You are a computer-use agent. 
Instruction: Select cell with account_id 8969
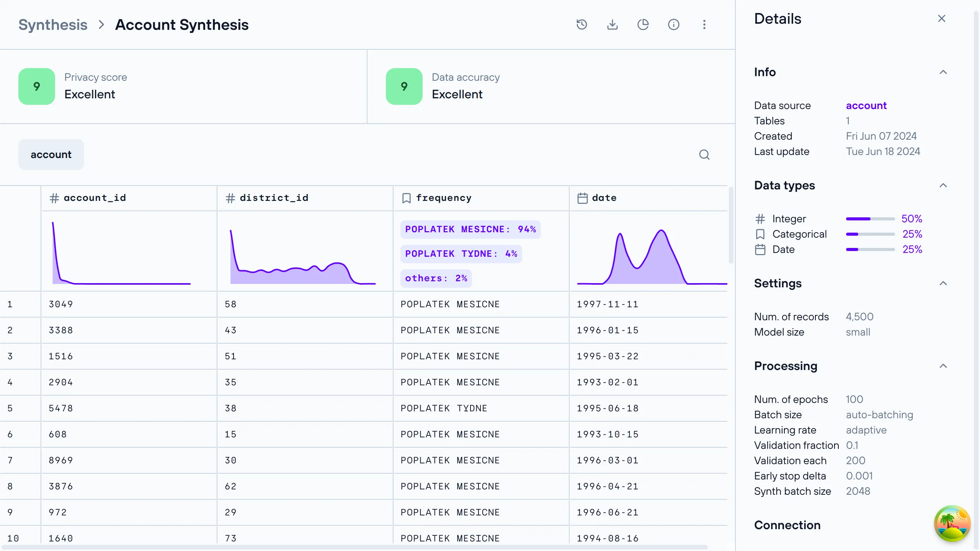[129, 461]
